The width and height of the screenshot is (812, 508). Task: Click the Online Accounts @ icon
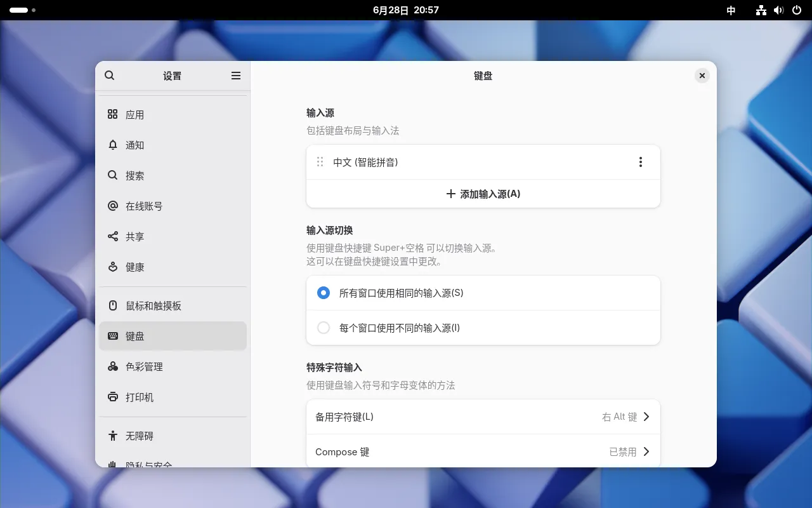click(x=113, y=206)
